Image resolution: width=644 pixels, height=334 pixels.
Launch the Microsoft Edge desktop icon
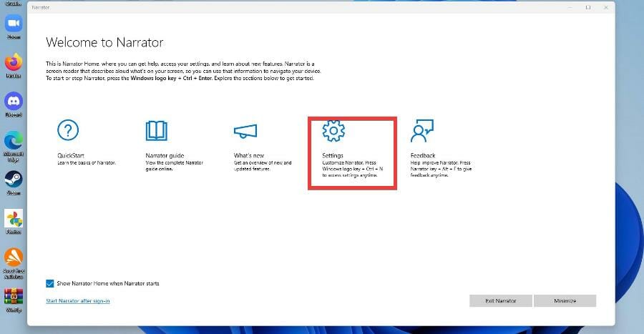click(x=14, y=141)
